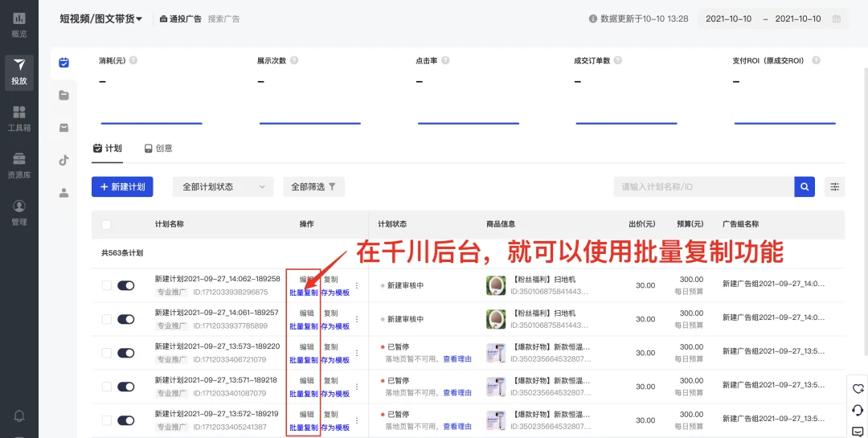Toggle the switch for plan 573-189220
The width and height of the screenshot is (868, 438).
[125, 354]
